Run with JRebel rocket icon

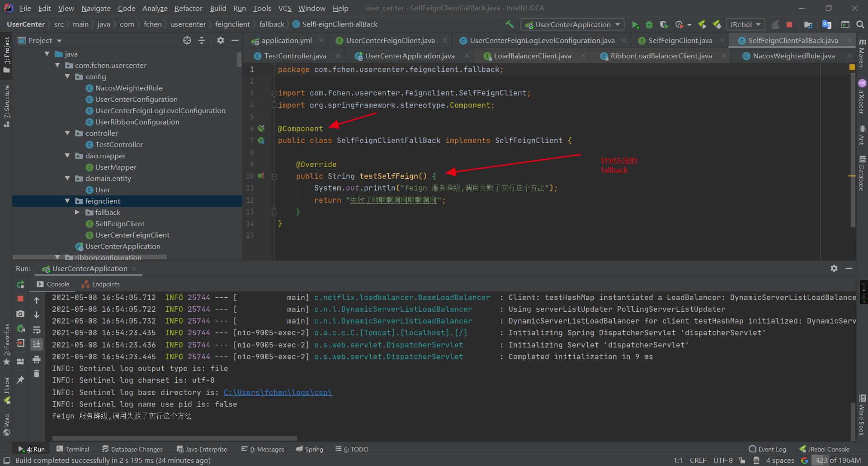702,24
